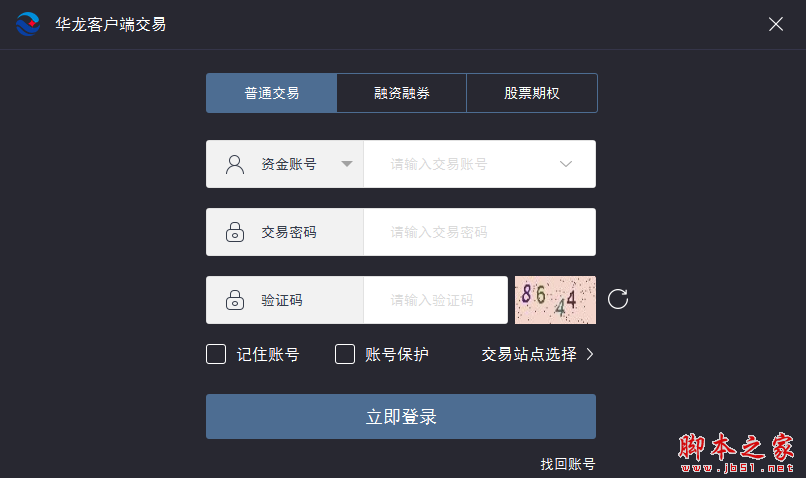Open 交易站点选择 site selection

tap(538, 354)
